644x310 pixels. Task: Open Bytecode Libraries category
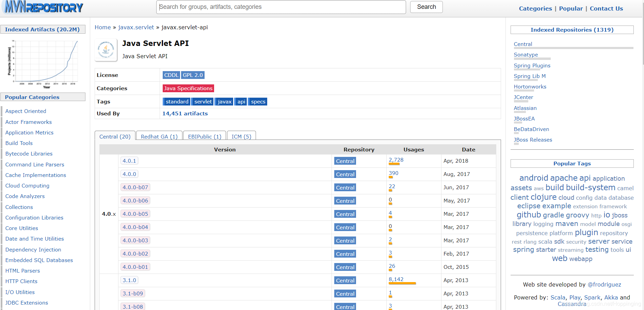[x=29, y=153]
